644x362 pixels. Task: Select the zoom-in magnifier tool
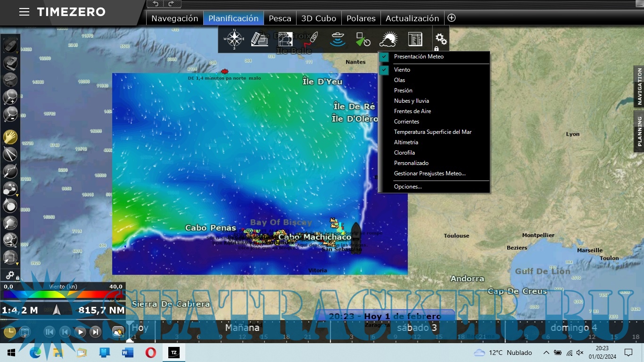10,98
